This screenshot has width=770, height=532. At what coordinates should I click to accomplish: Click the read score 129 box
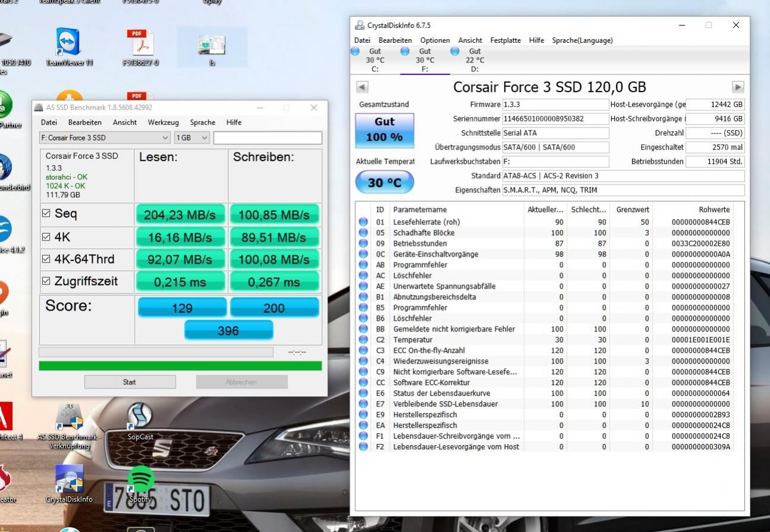pos(182,308)
